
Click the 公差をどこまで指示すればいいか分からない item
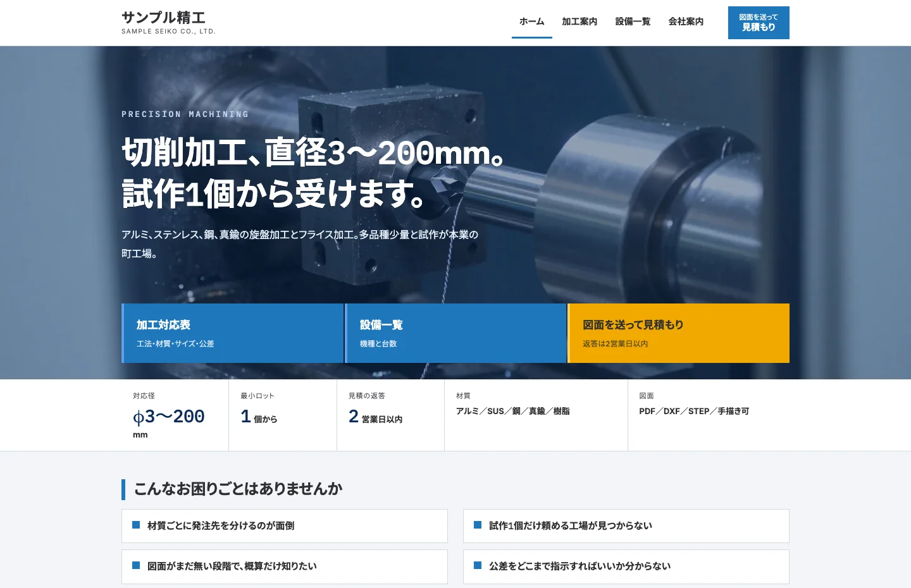pos(626,567)
